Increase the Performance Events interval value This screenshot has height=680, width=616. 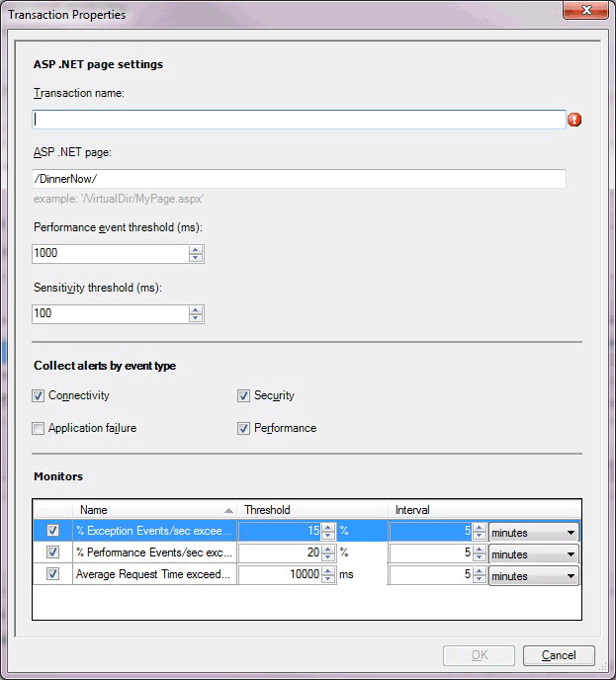tap(480, 549)
